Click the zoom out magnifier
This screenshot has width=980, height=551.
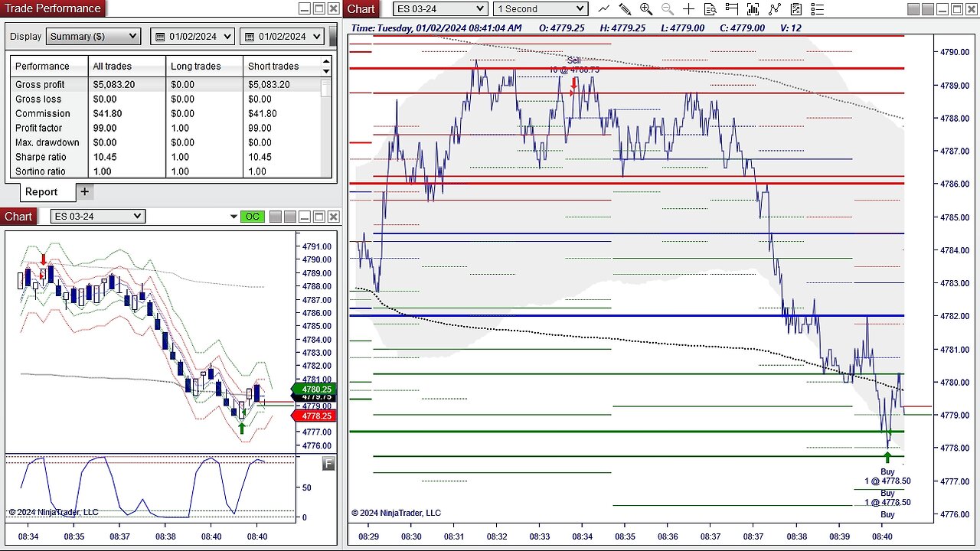pos(668,9)
